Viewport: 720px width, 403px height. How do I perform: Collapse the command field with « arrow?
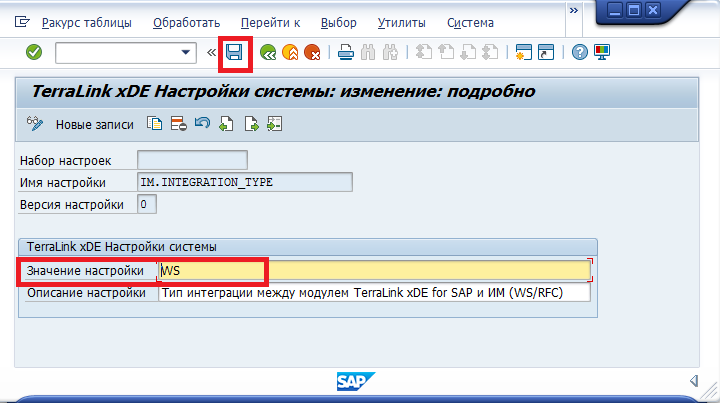click(211, 52)
